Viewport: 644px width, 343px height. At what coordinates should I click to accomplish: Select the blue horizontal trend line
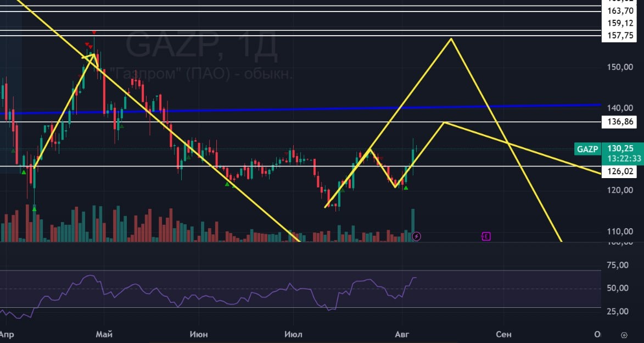click(x=300, y=109)
